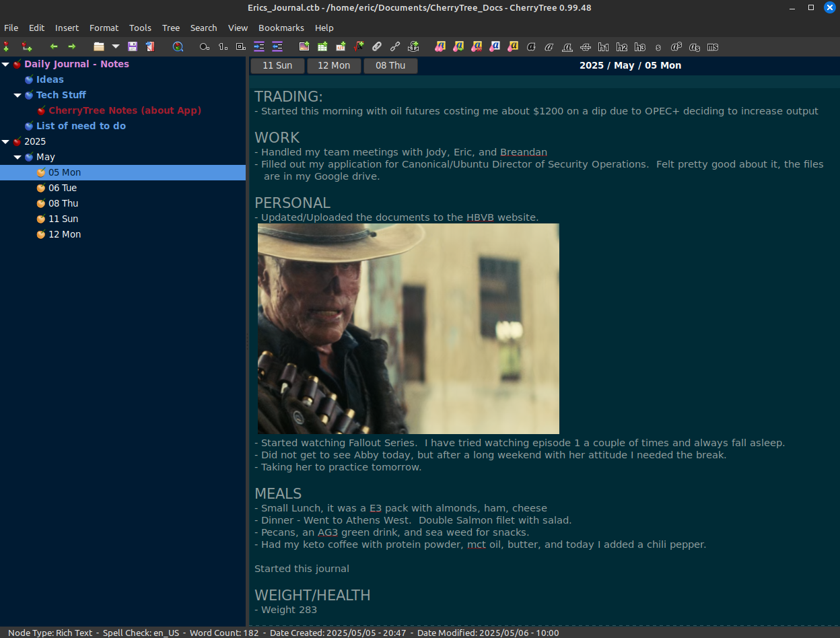Toggle superscript formatting
840x638 pixels.
click(676, 46)
